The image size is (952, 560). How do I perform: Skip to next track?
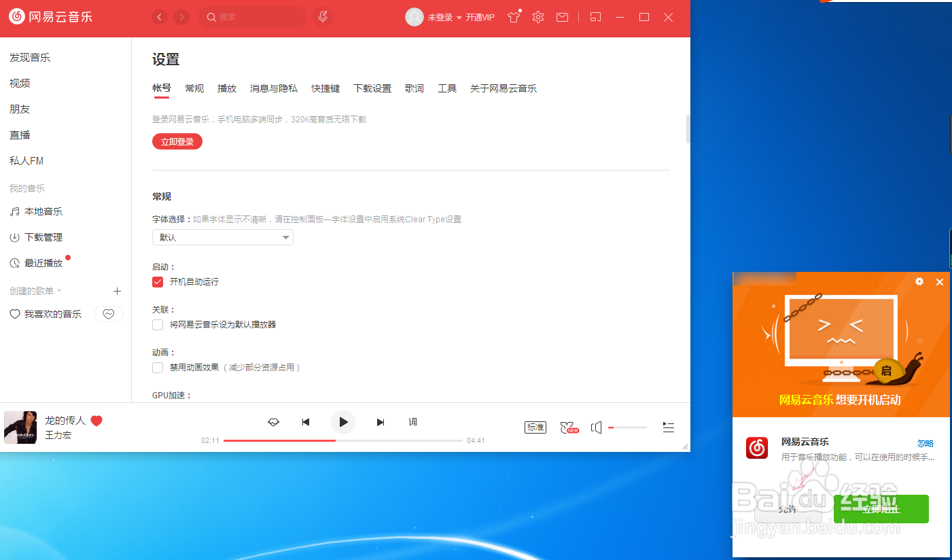(x=381, y=422)
